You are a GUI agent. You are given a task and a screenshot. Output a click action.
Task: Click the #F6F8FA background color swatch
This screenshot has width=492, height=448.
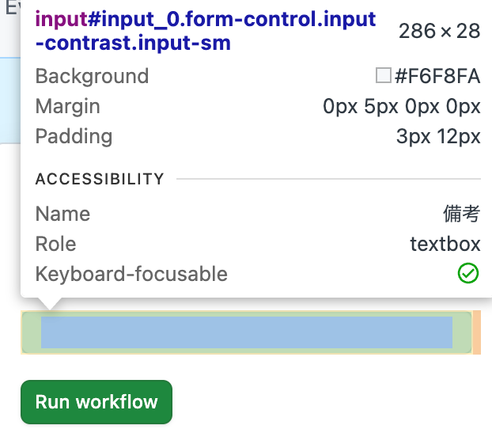pyautogui.click(x=383, y=76)
